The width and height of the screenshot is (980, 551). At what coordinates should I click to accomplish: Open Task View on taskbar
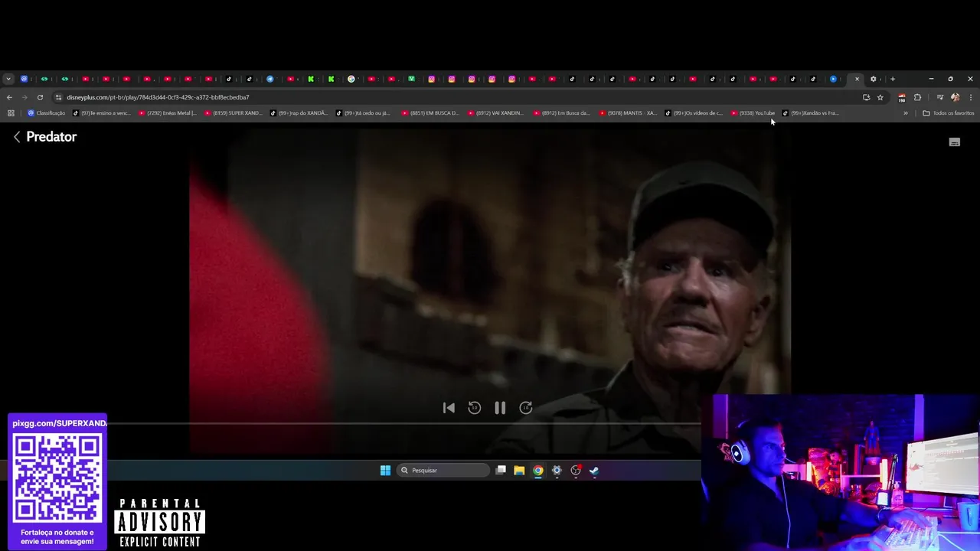click(501, 471)
